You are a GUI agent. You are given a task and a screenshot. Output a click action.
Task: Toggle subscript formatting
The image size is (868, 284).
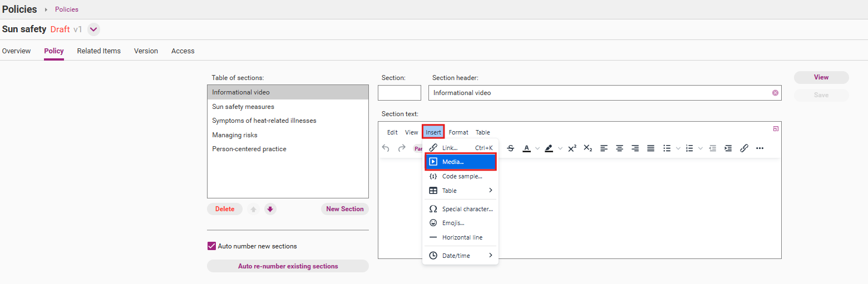588,148
